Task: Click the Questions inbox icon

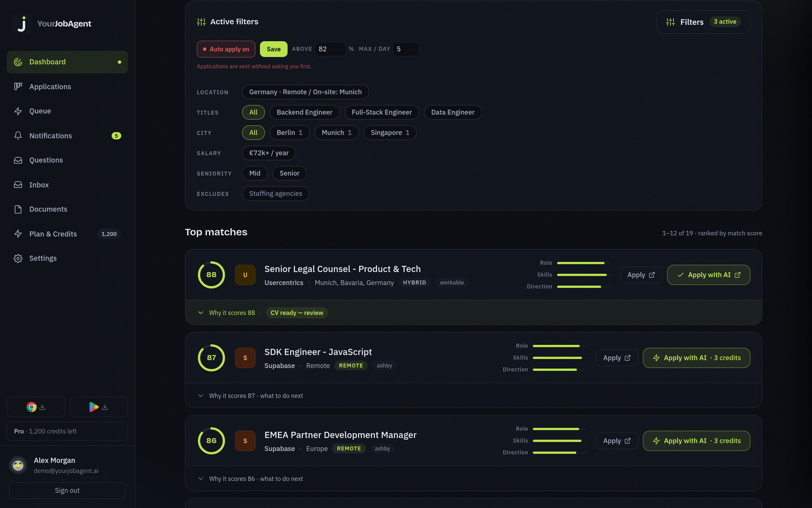Action: click(18, 160)
